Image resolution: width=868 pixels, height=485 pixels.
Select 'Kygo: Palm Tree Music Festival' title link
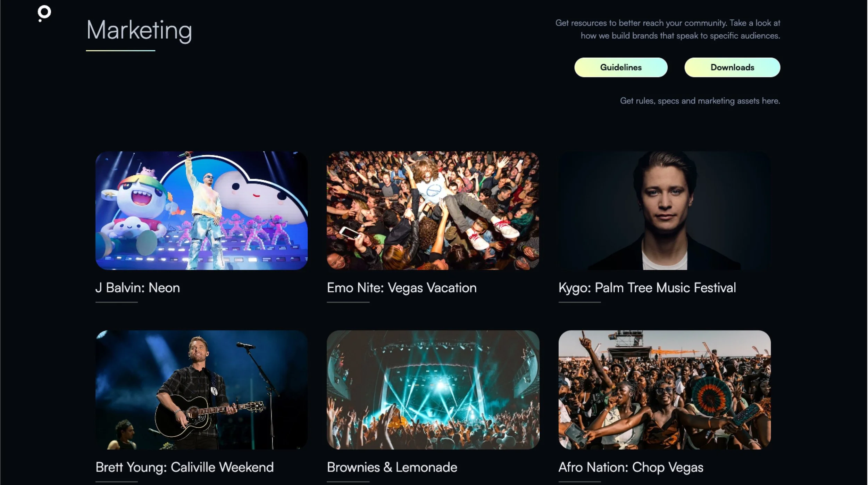pyautogui.click(x=647, y=288)
